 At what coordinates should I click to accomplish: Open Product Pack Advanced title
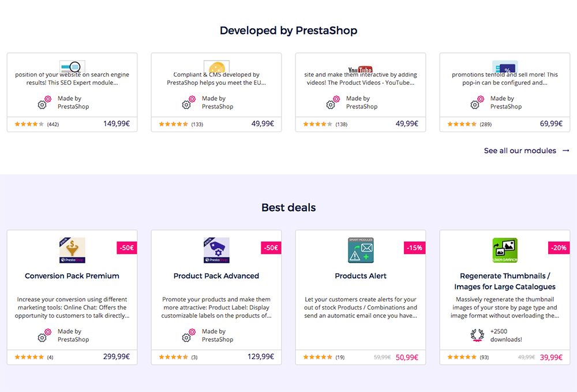(216, 276)
